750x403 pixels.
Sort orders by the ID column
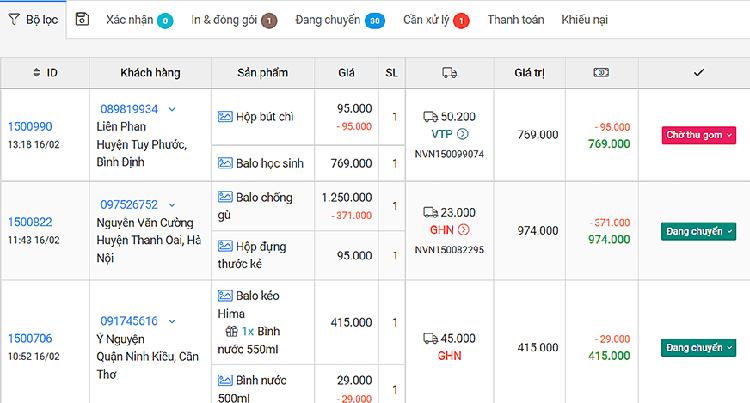[x=45, y=72]
